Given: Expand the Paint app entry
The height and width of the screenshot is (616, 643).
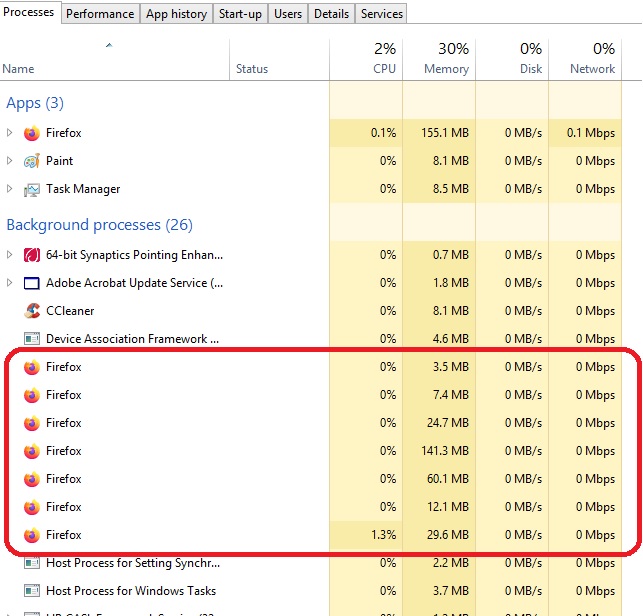Looking at the screenshot, I should (9, 161).
